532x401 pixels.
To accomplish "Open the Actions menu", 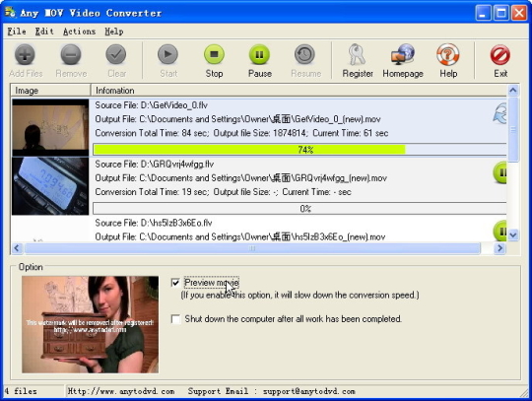I will [x=80, y=32].
